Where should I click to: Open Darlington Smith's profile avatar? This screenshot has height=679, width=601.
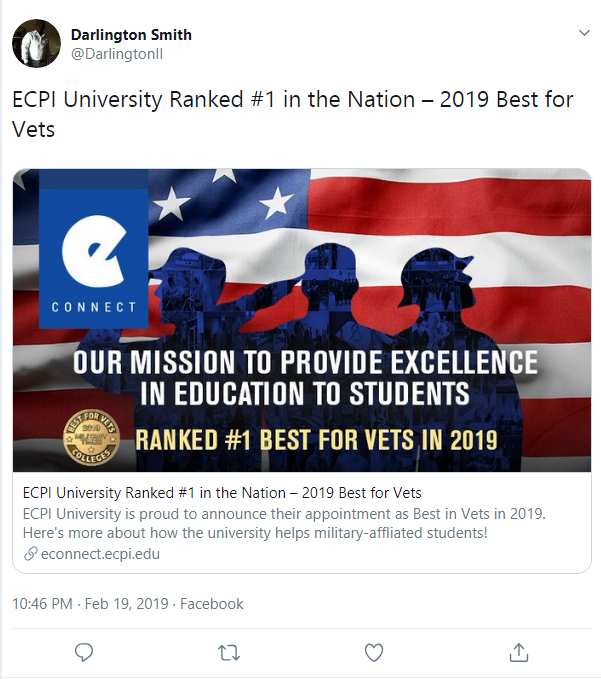pyautogui.click(x=36, y=43)
